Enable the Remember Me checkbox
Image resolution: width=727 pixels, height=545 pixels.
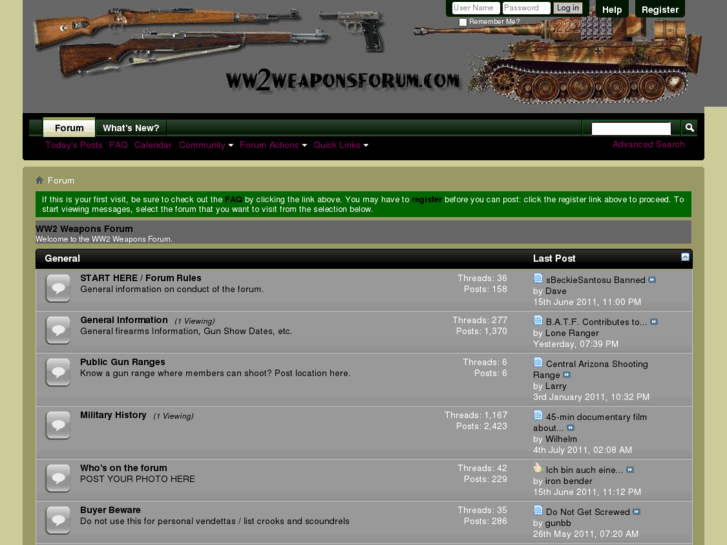[463, 22]
